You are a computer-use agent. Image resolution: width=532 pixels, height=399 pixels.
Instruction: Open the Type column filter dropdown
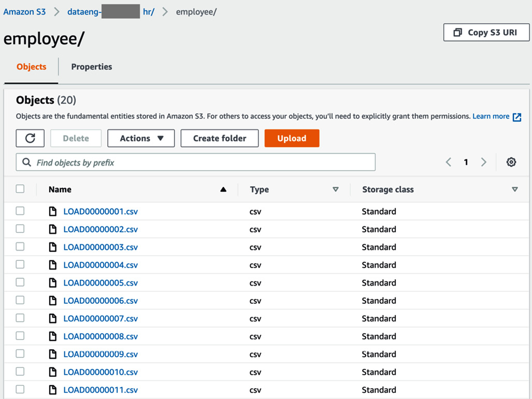(336, 189)
